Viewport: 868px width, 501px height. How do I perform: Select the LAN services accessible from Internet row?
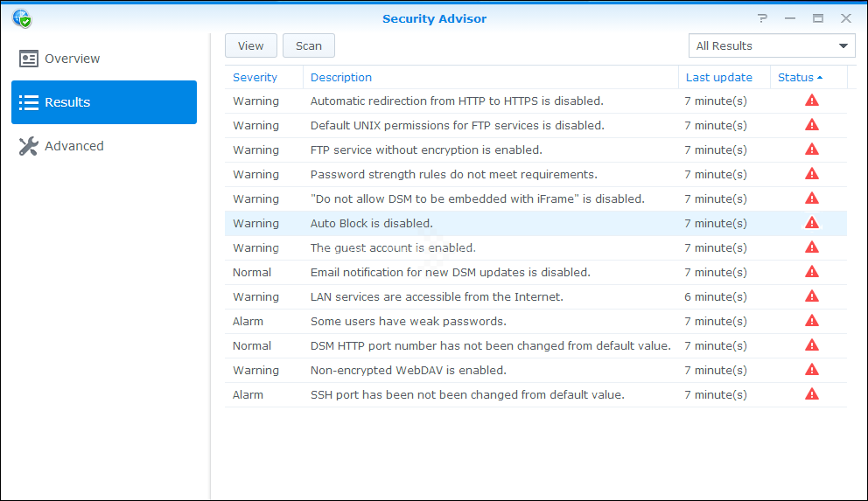coord(437,296)
